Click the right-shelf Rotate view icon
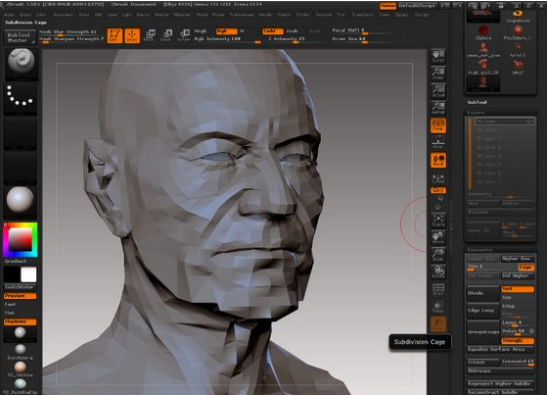Image resolution: width=547 pixels, height=395 pixels. pos(438,272)
